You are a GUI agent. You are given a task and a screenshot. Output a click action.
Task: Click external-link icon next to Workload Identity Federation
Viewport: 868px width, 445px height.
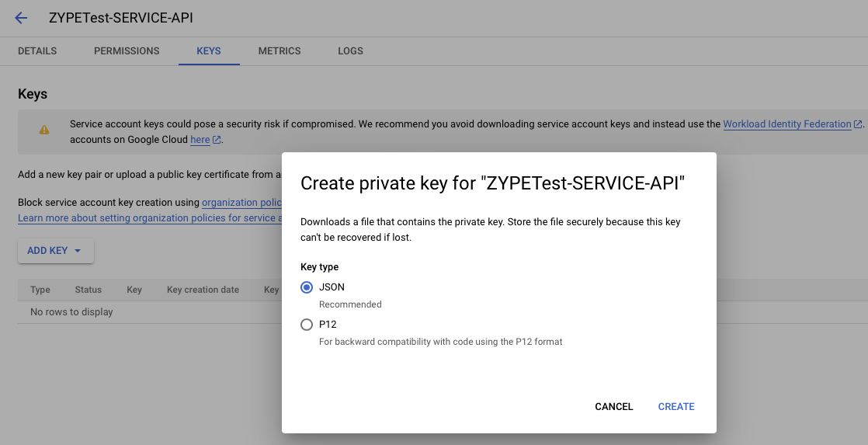[x=857, y=124]
